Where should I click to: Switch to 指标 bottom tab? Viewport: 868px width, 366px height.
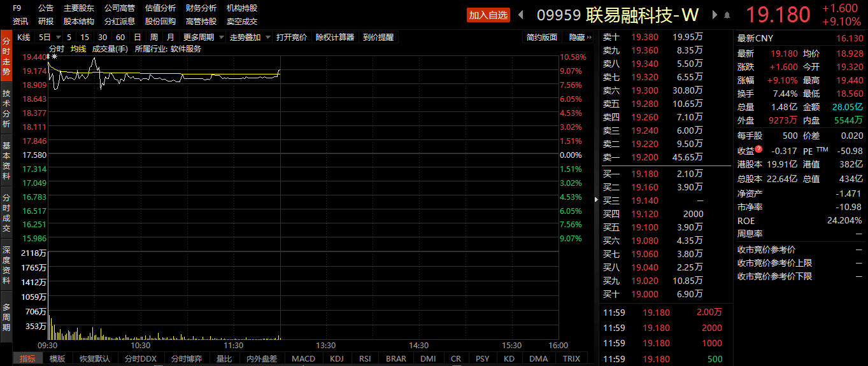(x=27, y=358)
